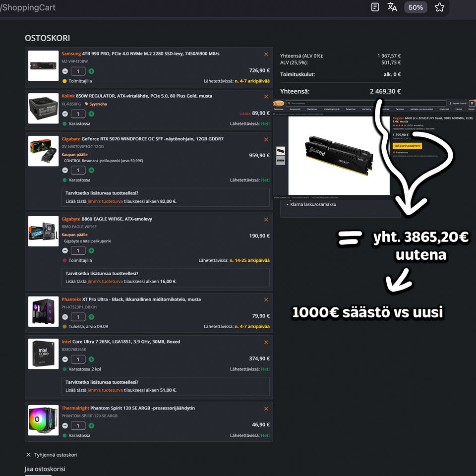The image size is (476, 476).
Task: Decrease Intel Core Ultra 7 quantity
Action: point(65,359)
